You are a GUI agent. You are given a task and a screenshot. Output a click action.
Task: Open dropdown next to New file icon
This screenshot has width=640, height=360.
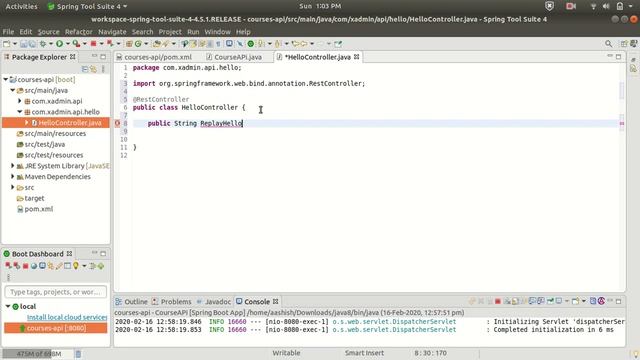(15, 44)
